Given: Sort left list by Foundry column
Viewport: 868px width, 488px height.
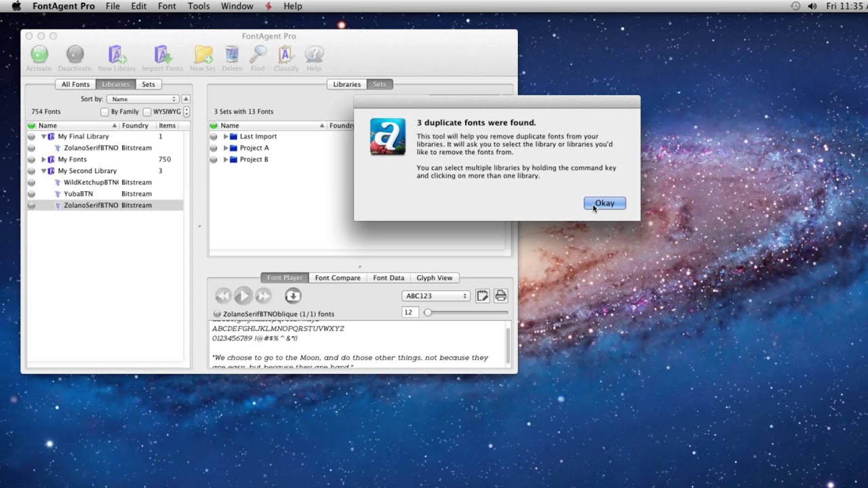Looking at the screenshot, I should (138, 125).
